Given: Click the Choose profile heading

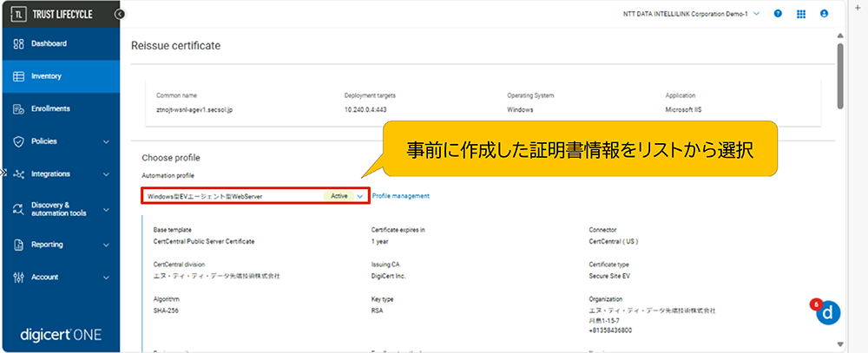Looking at the screenshot, I should 170,158.
